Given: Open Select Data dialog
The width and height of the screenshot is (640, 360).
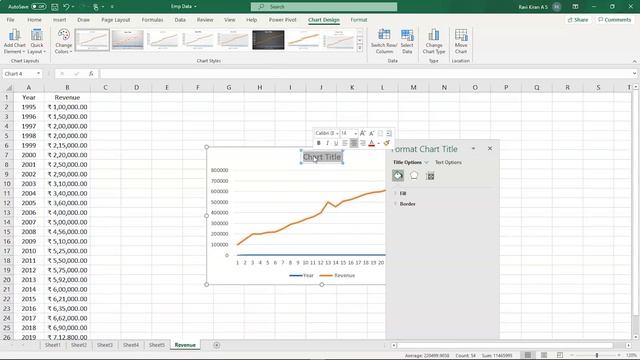Looking at the screenshot, I should pos(407,41).
